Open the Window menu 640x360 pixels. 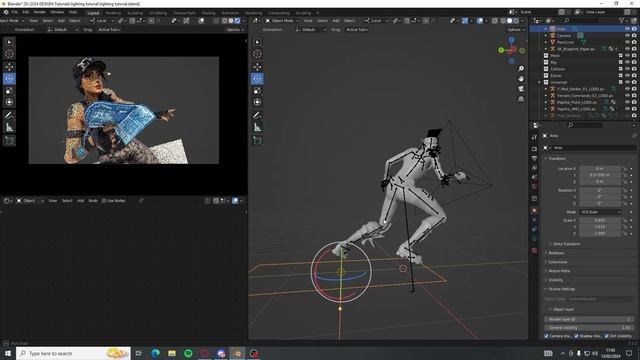pyautogui.click(x=57, y=12)
